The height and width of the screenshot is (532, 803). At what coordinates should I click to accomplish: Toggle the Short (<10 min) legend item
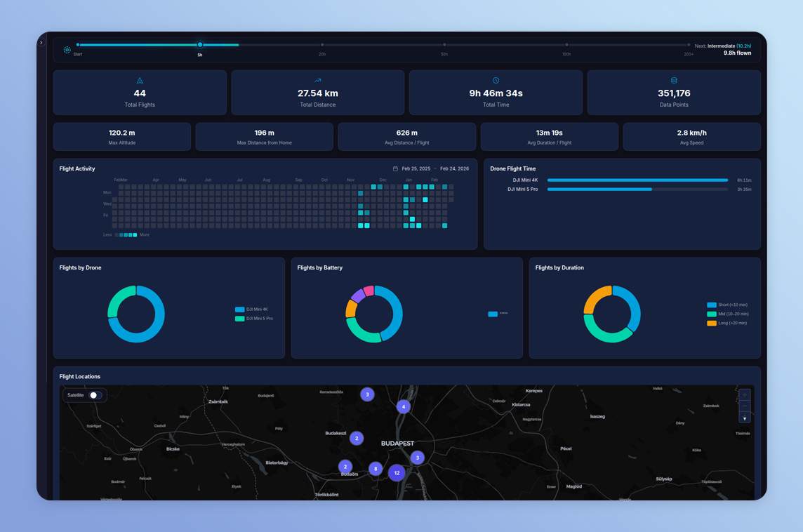click(727, 305)
